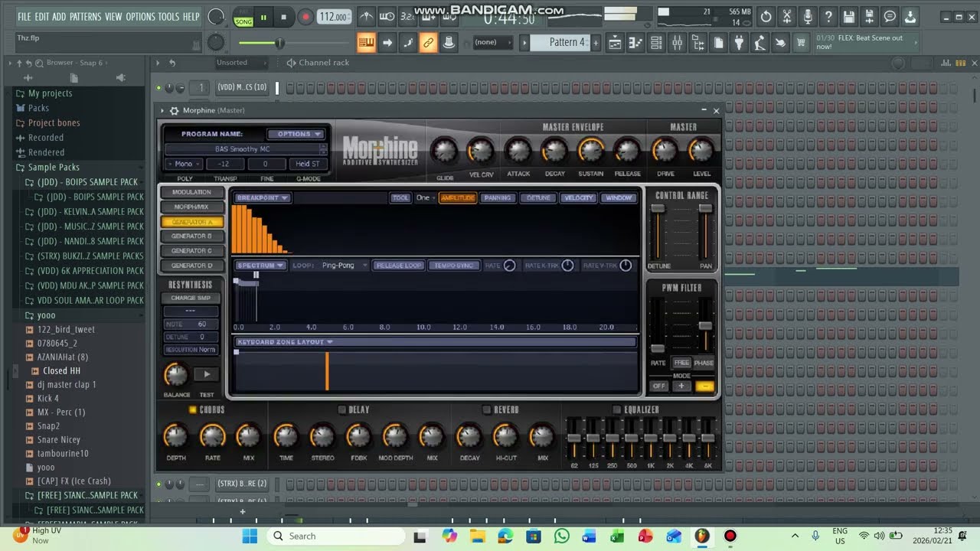
Task: Click the Plugin picker plug icon
Action: (x=739, y=43)
